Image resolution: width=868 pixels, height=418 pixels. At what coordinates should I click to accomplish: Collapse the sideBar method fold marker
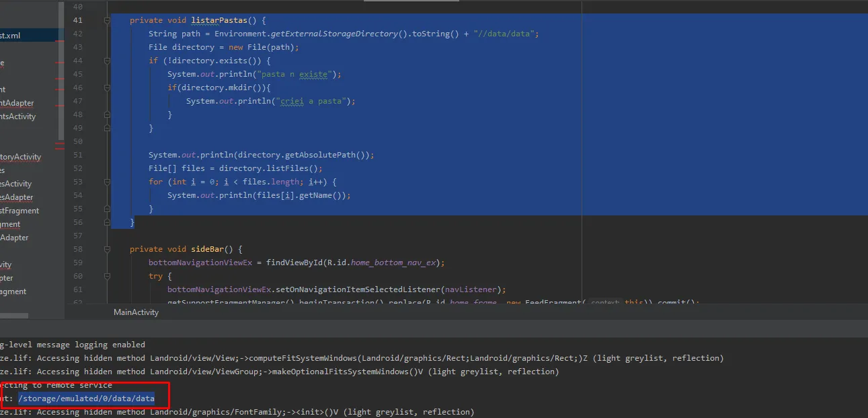[107, 249]
